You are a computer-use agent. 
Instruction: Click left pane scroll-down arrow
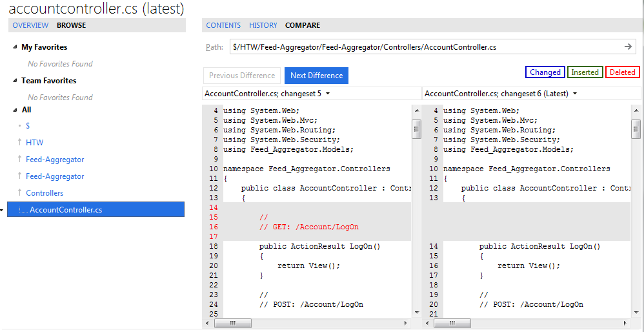point(416,312)
